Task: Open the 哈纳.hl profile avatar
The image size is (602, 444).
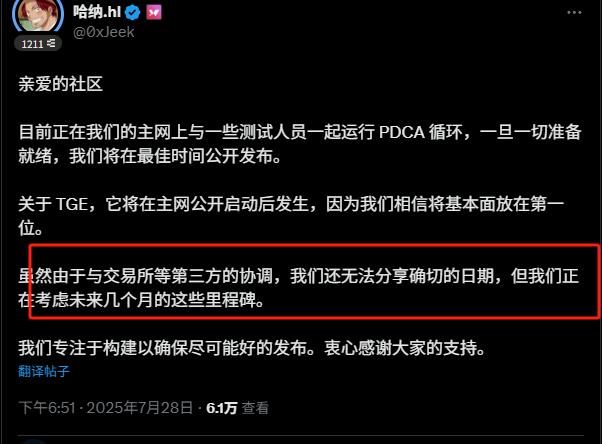Action: [38, 15]
